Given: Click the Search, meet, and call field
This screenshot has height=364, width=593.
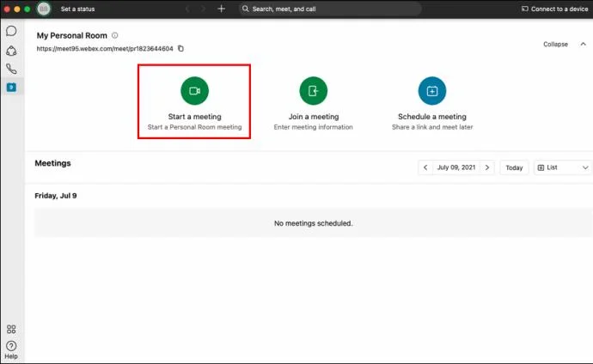Looking at the screenshot, I should coord(330,9).
